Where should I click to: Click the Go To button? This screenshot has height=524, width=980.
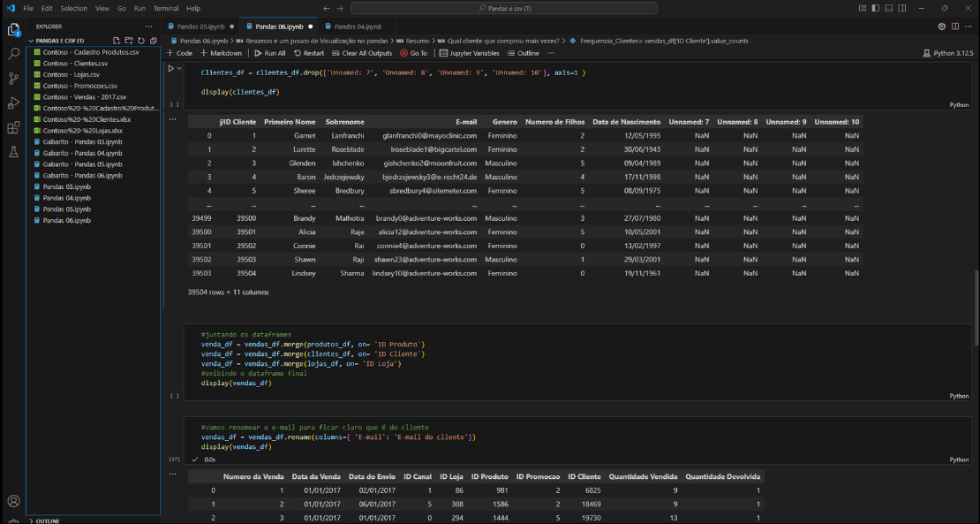tap(414, 53)
